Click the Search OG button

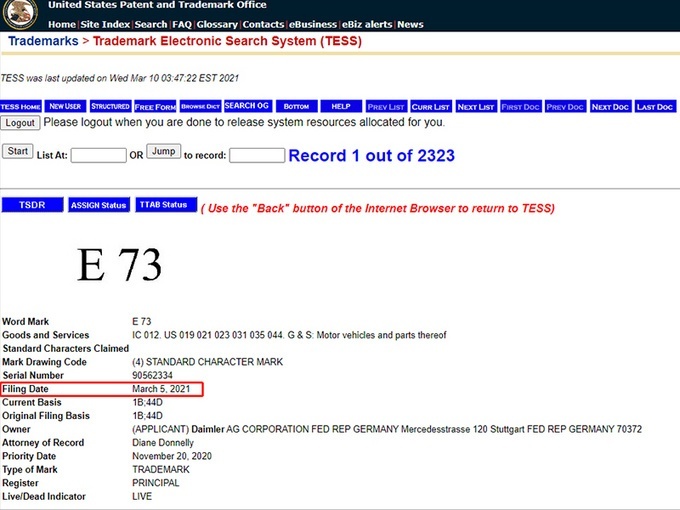click(x=248, y=107)
